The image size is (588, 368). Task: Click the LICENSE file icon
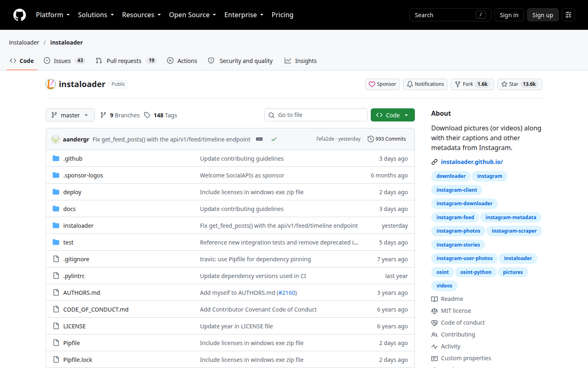pos(56,326)
